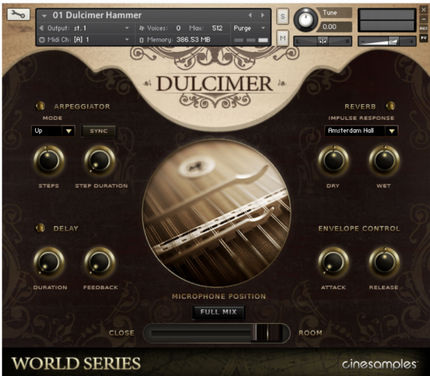The height and width of the screenshot is (376, 430).
Task: Toggle the Delay power button
Action: click(40, 228)
